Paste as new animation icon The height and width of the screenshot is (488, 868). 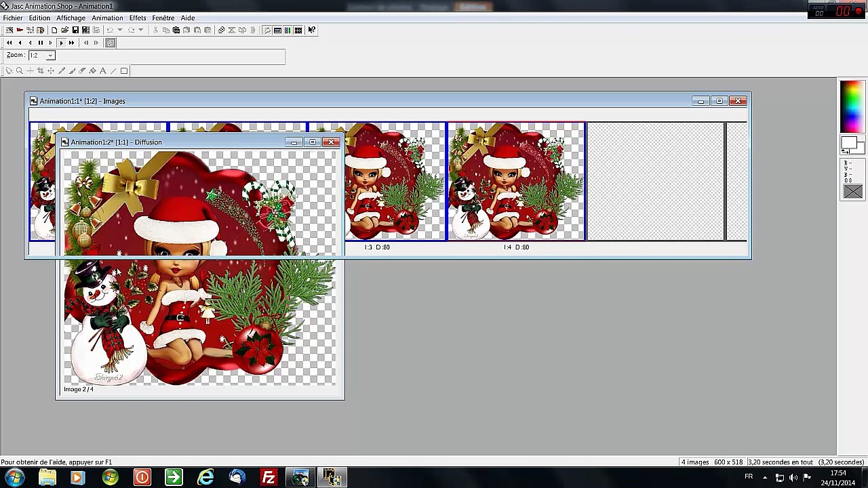click(176, 30)
